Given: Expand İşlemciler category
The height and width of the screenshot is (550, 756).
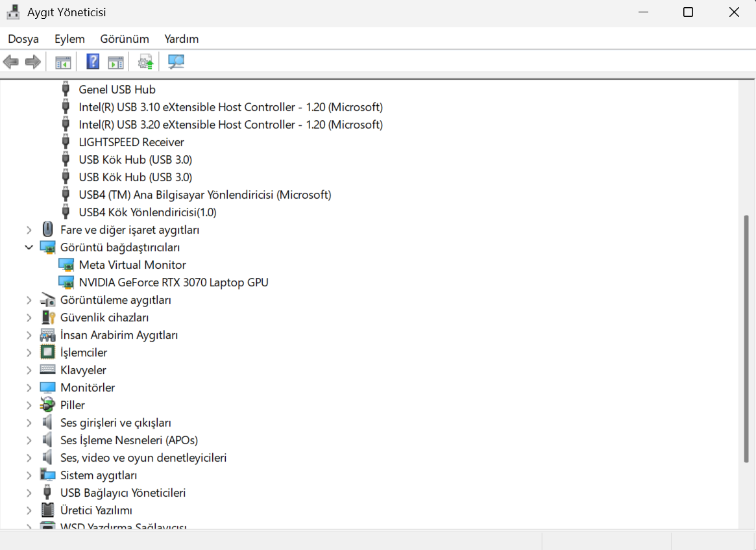Looking at the screenshot, I should pos(29,353).
